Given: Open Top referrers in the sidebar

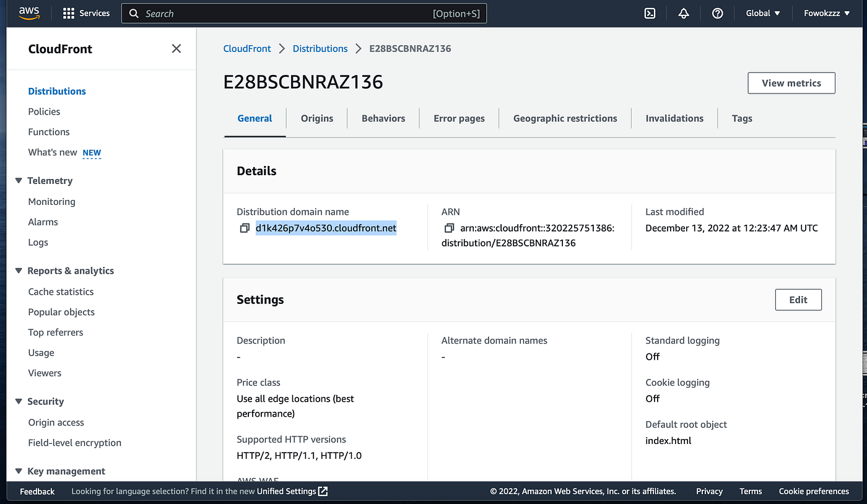Looking at the screenshot, I should 56,332.
